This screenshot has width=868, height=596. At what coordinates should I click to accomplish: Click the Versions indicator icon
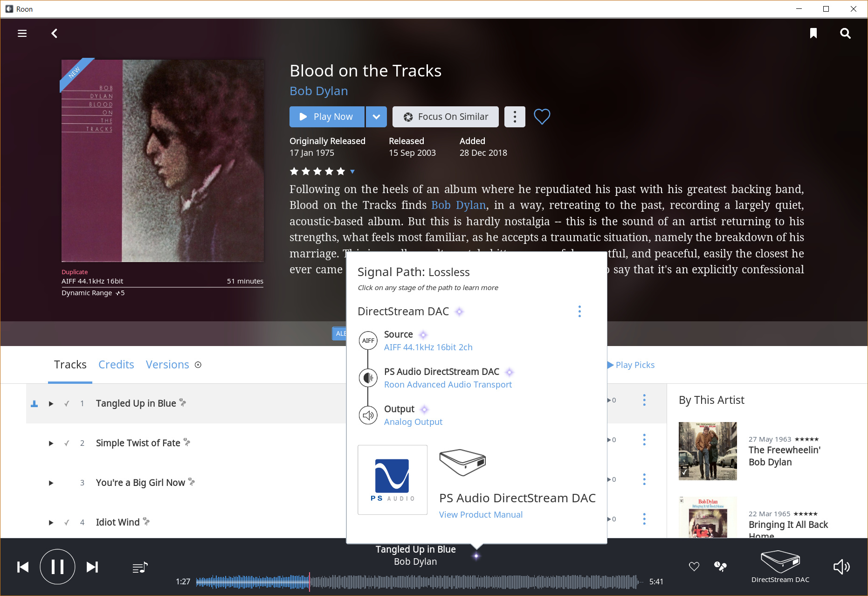[198, 365]
